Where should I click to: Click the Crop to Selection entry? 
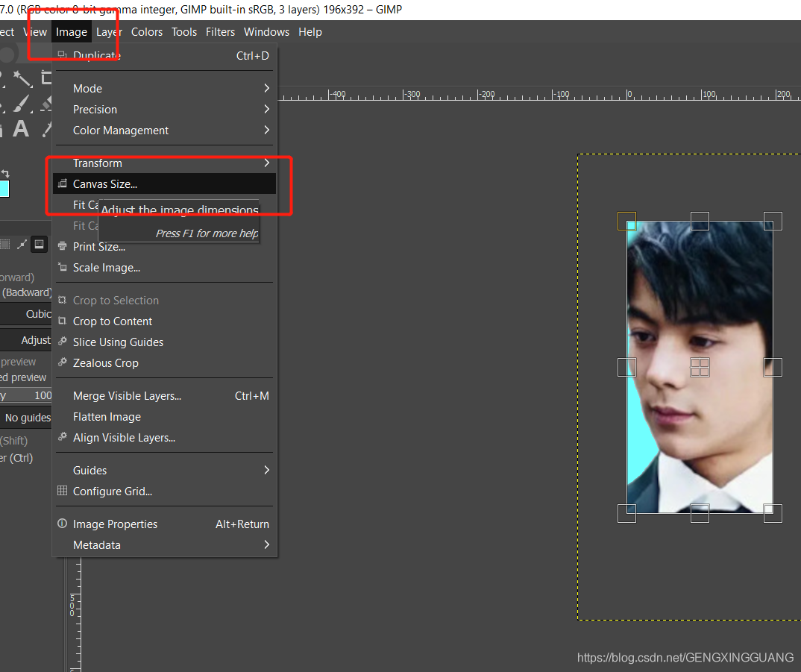point(165,301)
